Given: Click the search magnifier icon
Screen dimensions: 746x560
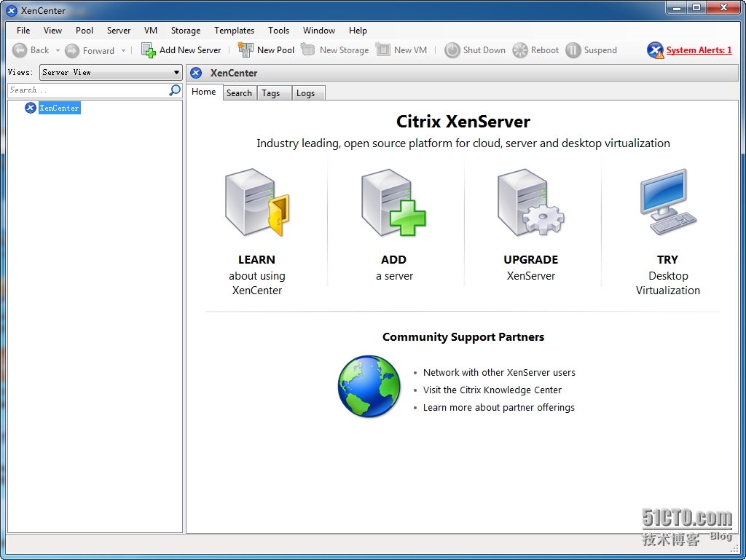Looking at the screenshot, I should coord(175,90).
